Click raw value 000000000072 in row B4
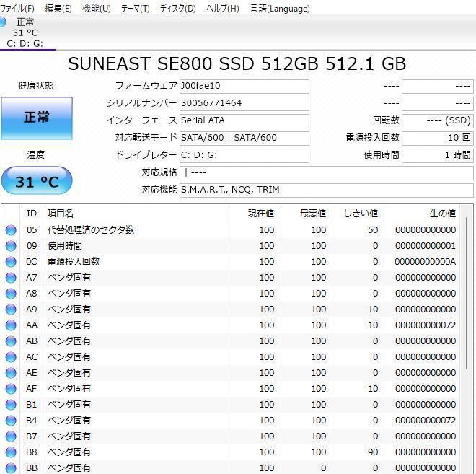The height and width of the screenshot is (474, 476). 426,421
